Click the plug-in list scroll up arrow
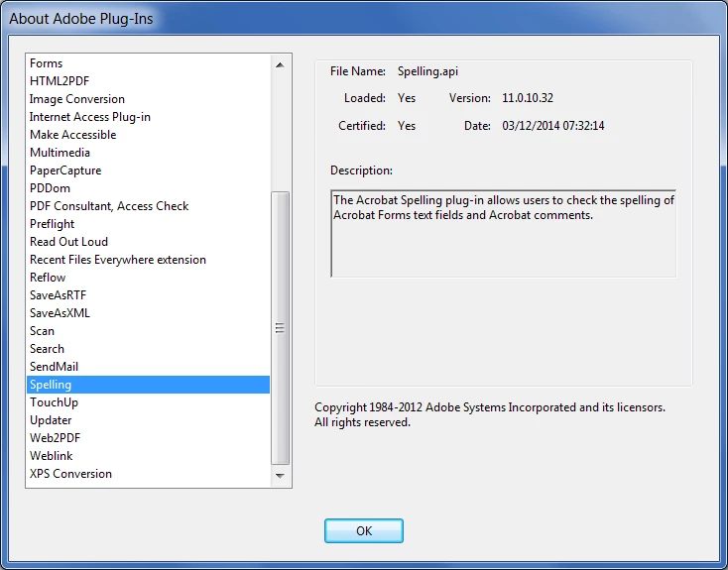 [280, 65]
